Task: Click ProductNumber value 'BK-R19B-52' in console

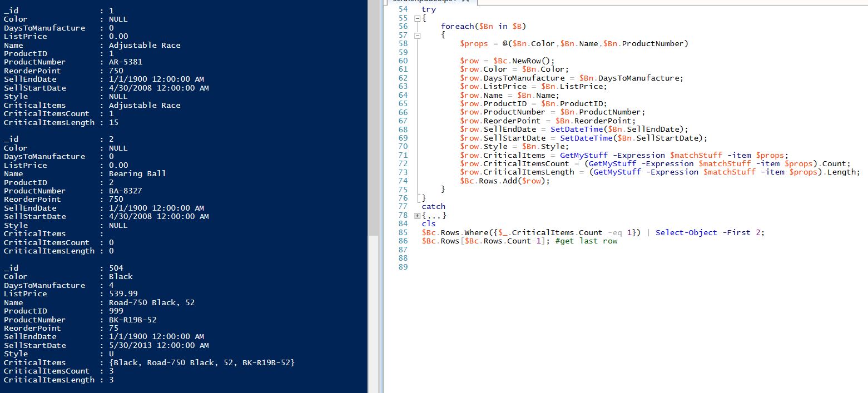Action: 133,320
